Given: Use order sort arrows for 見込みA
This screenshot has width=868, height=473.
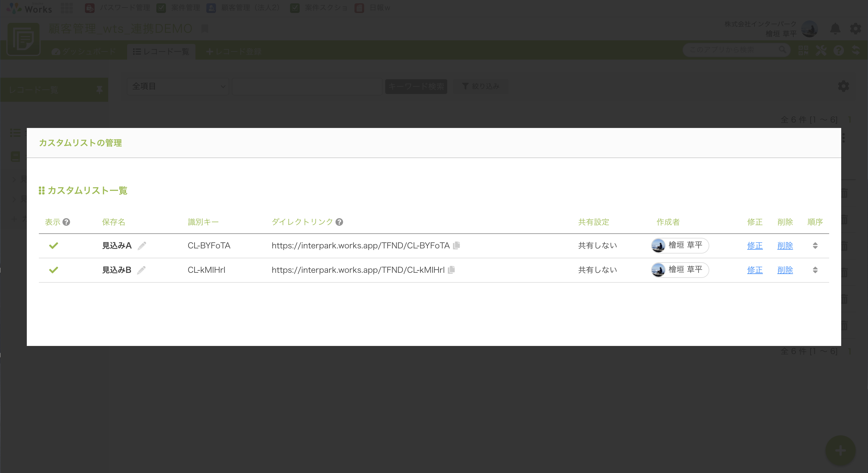Looking at the screenshot, I should pos(815,246).
